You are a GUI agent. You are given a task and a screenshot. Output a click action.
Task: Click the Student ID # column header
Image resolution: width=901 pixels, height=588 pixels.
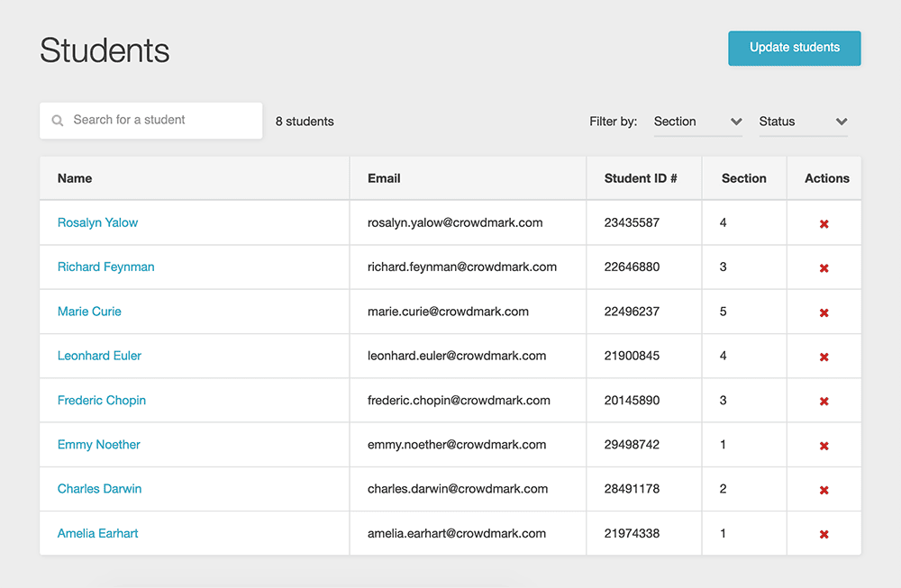point(640,178)
